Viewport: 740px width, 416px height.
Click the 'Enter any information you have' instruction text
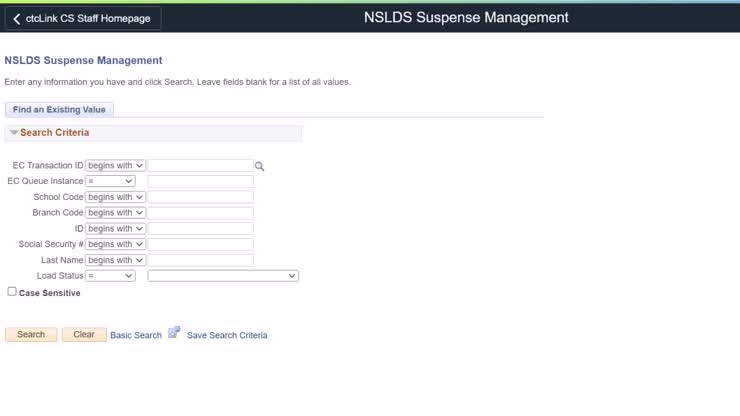point(177,82)
